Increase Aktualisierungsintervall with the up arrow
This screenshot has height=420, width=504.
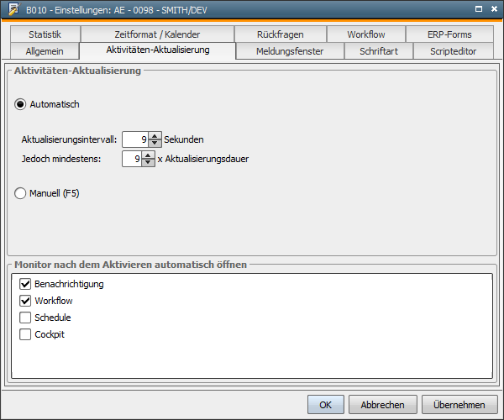(155, 135)
